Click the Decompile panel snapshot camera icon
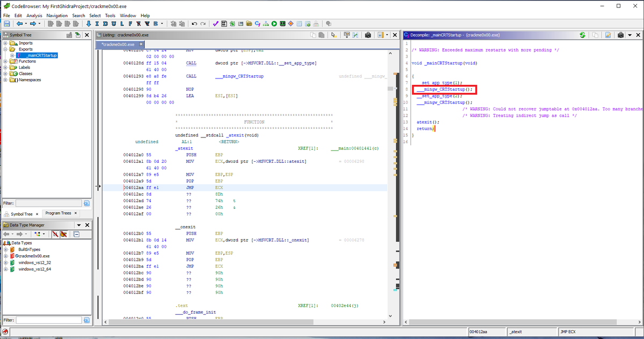Screen dimensions: 644x339 coord(620,35)
